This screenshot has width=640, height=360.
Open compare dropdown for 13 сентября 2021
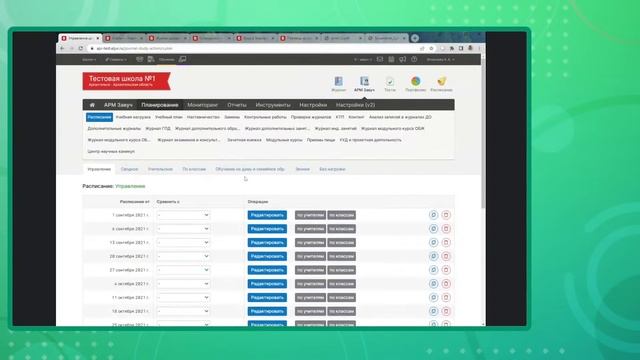[183, 242]
